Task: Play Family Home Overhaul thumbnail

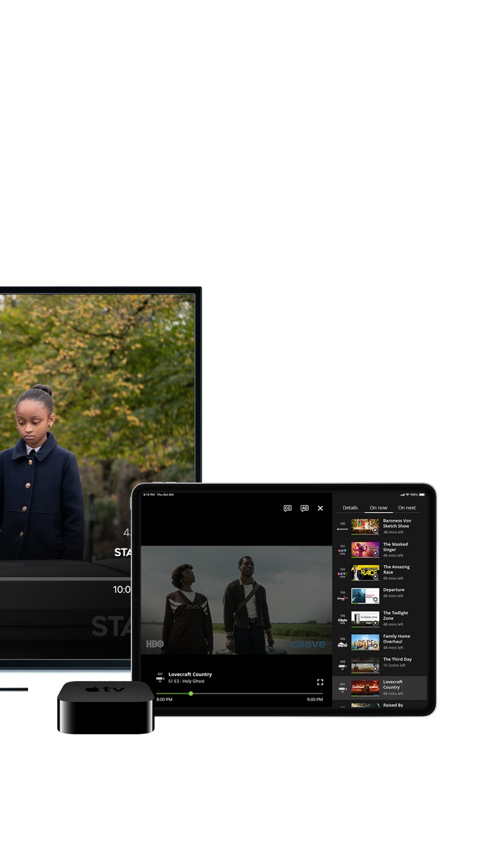Action: 365,641
